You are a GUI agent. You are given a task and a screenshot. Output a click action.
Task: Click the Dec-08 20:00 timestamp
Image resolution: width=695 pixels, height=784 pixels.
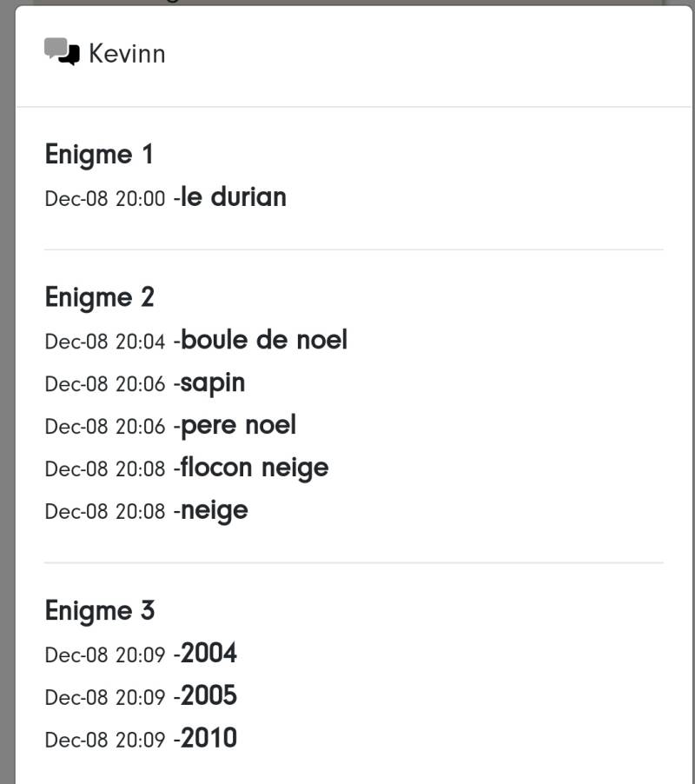coord(104,199)
